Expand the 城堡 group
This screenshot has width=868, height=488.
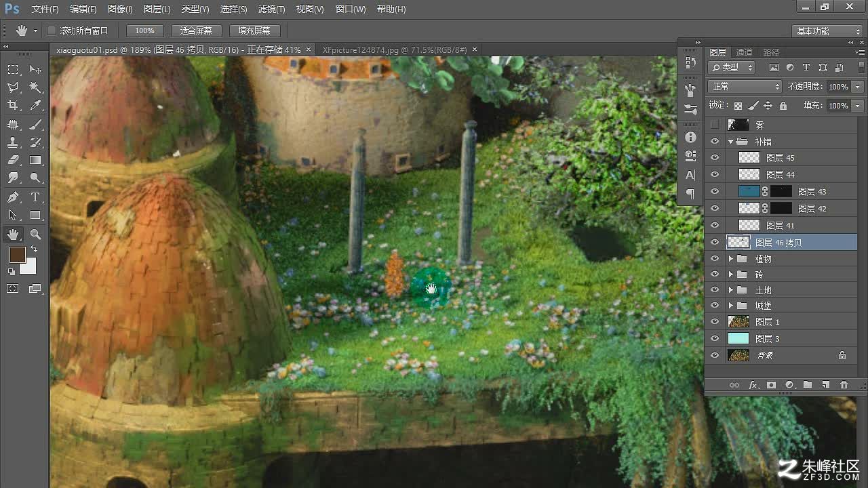click(731, 306)
